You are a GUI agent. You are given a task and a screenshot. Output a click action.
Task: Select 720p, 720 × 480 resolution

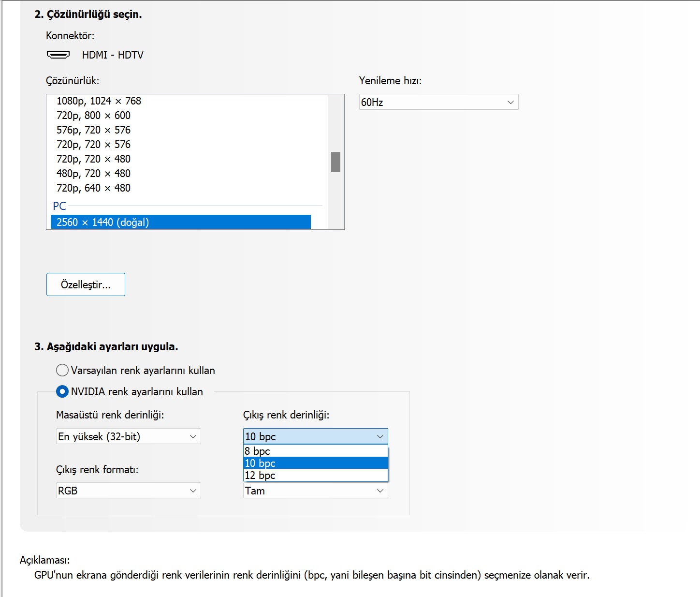click(93, 159)
